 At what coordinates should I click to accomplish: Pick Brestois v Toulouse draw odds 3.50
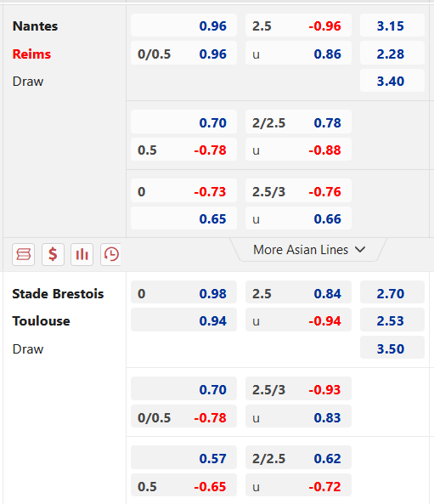point(392,348)
